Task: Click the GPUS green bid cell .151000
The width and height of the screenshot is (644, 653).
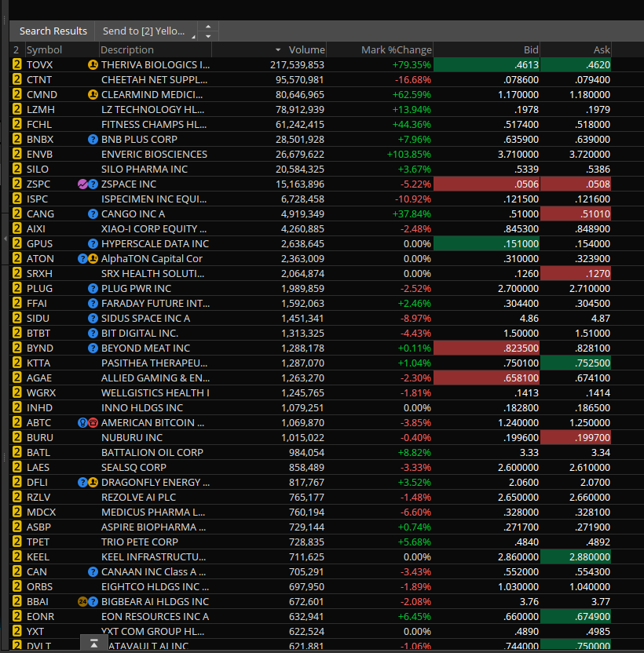Action: [486, 243]
